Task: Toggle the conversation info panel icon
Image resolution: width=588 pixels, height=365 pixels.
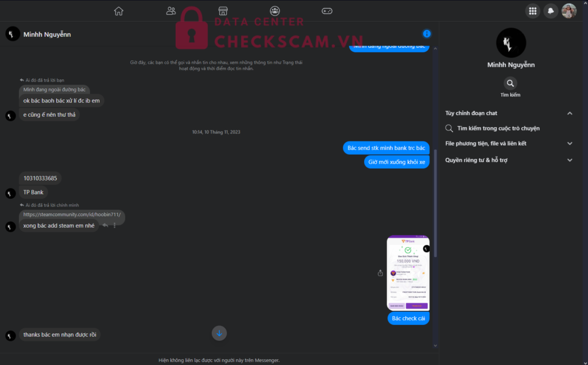Action: tap(427, 34)
